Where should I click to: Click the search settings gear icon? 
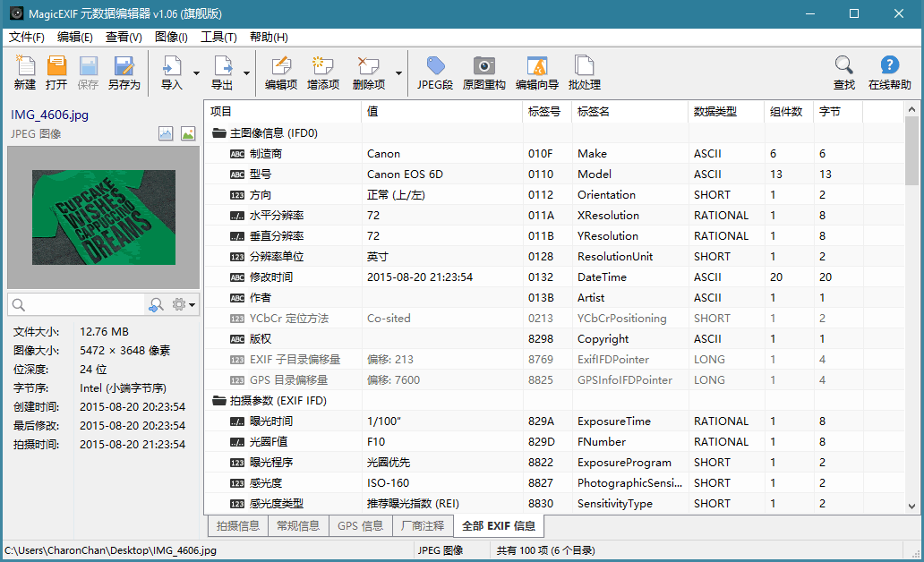click(179, 304)
